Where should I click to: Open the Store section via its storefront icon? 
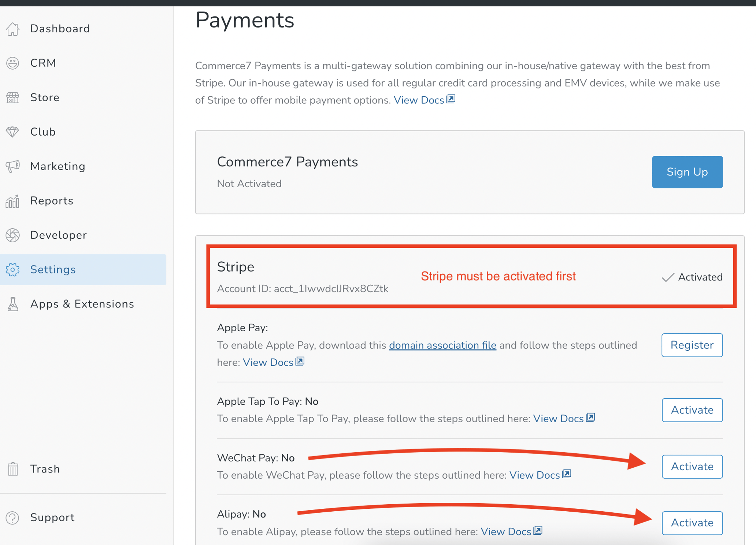click(13, 97)
